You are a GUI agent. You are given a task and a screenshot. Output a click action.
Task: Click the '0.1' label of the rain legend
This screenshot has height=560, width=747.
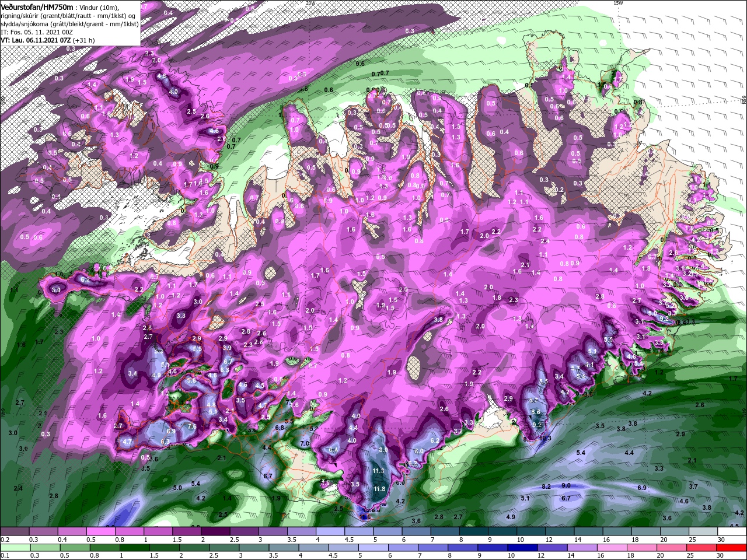coord(5,555)
